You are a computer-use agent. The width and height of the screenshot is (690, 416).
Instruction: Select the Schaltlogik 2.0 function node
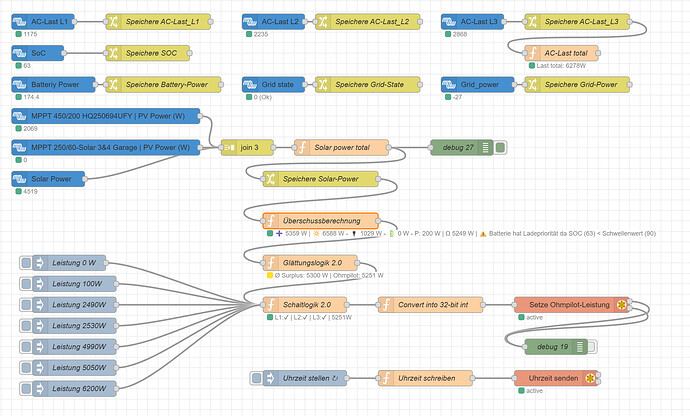coord(305,305)
